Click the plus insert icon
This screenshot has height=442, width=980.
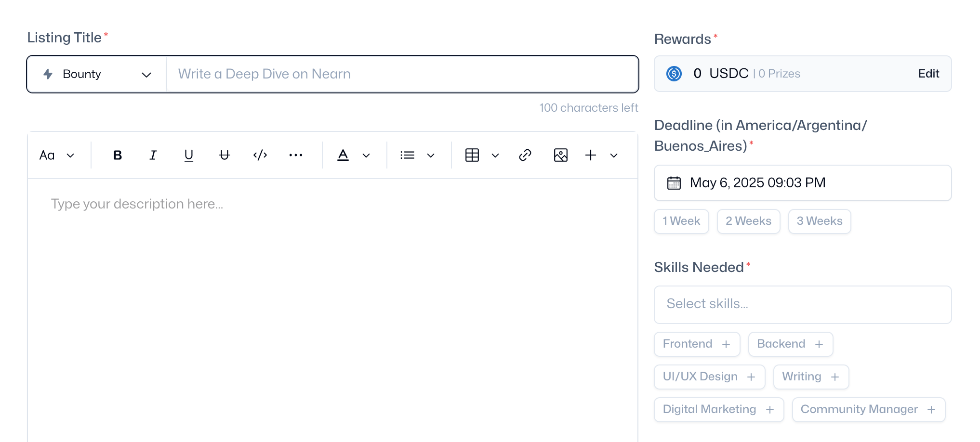point(591,155)
